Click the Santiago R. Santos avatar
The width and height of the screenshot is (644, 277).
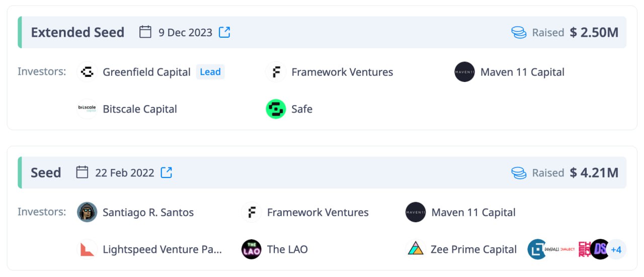pyautogui.click(x=87, y=212)
